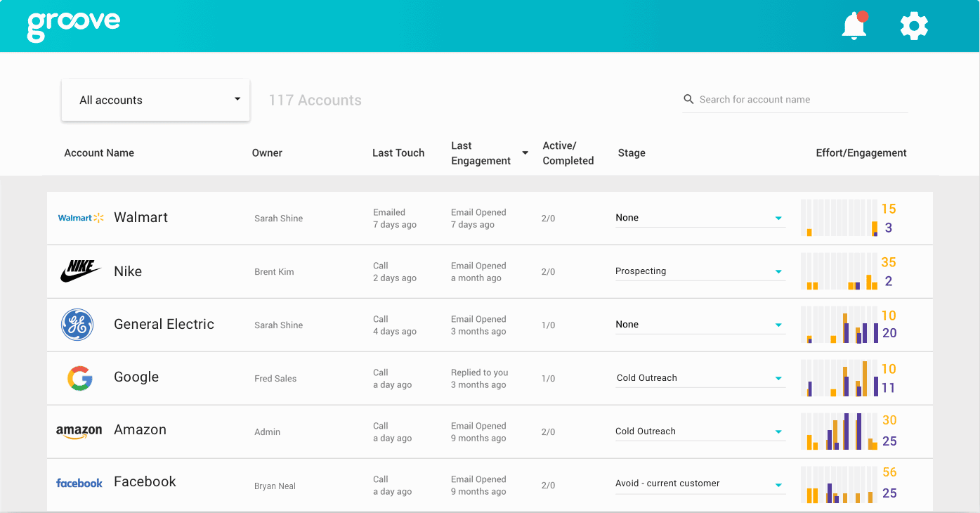Sort by the Active/Completed column header
This screenshot has height=513, width=980.
(568, 153)
